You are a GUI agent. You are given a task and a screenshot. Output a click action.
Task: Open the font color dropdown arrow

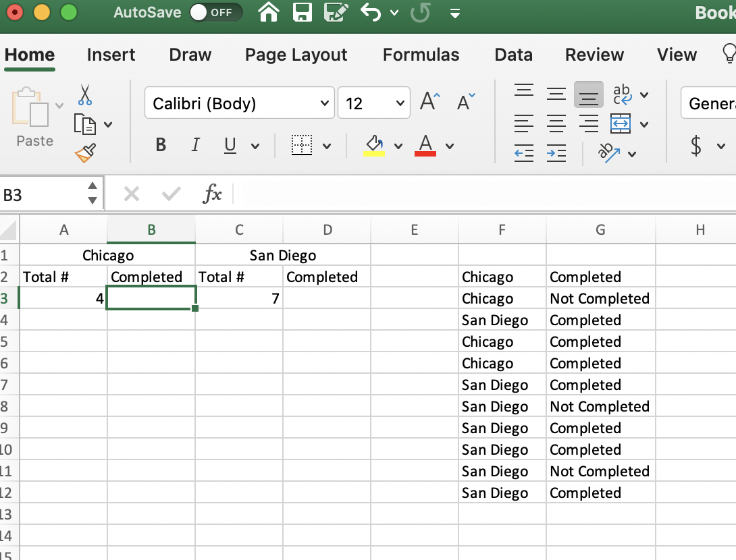tap(450, 146)
